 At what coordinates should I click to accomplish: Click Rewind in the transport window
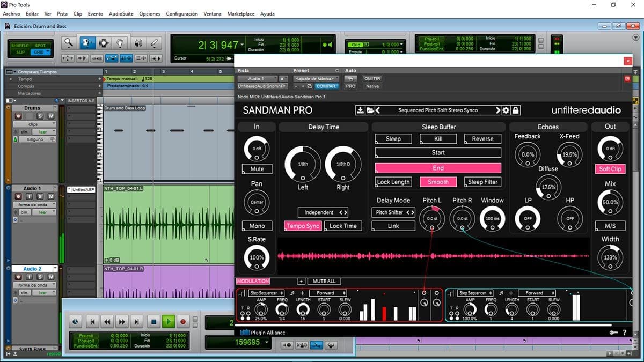tap(107, 322)
